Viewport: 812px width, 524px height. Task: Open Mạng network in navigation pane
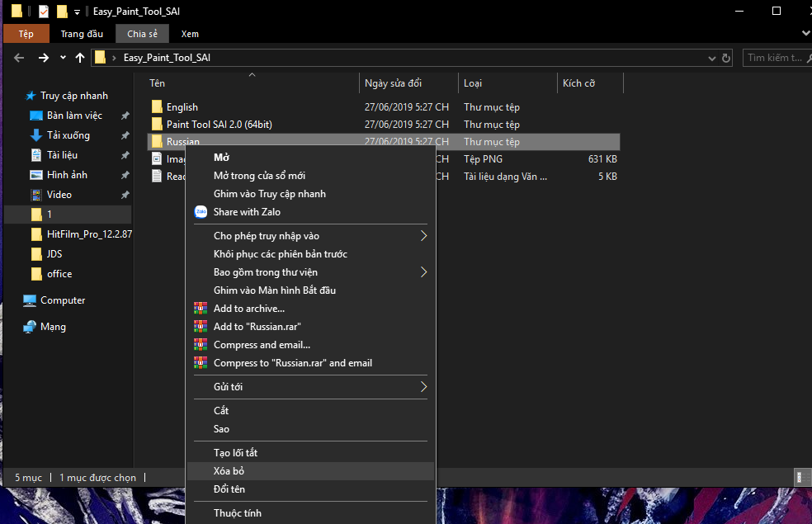tap(53, 327)
